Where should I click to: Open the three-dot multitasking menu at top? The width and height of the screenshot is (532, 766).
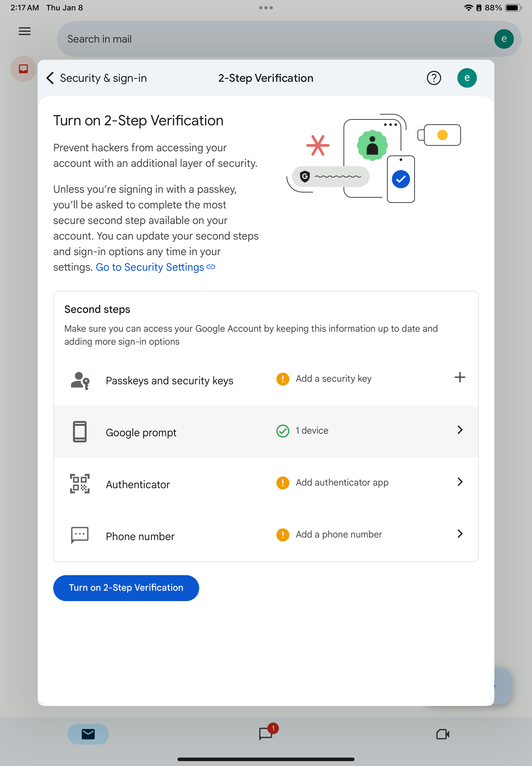tap(266, 8)
